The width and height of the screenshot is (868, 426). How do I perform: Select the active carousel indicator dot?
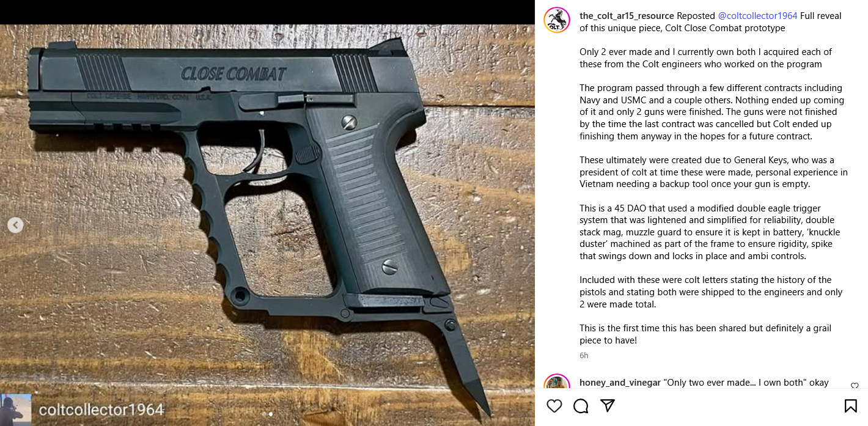pyautogui.click(x=271, y=414)
